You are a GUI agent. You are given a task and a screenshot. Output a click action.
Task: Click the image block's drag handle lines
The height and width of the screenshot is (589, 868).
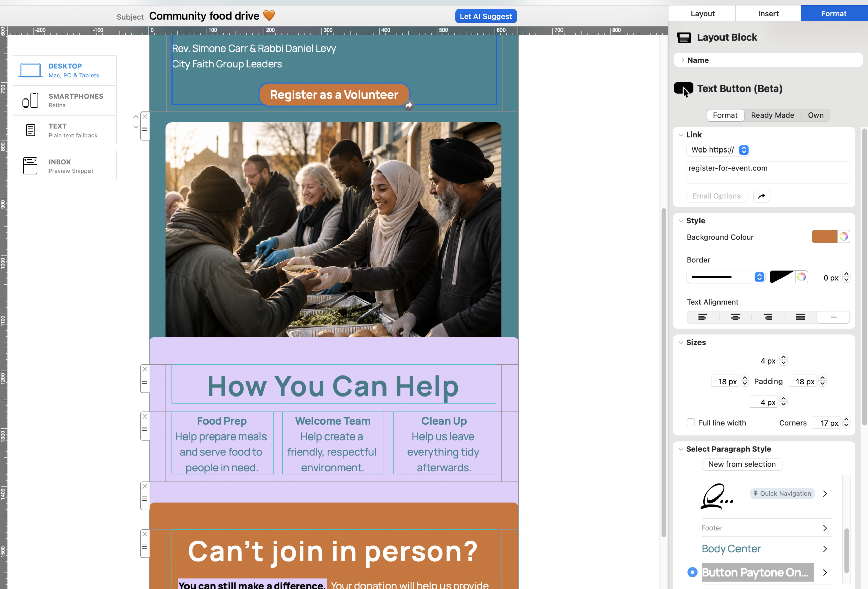(145, 129)
